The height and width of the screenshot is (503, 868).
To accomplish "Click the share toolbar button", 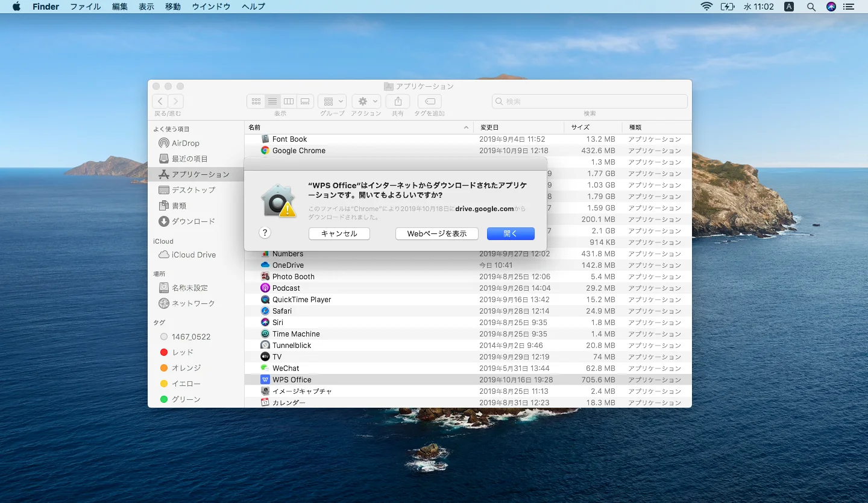I will click(x=398, y=101).
